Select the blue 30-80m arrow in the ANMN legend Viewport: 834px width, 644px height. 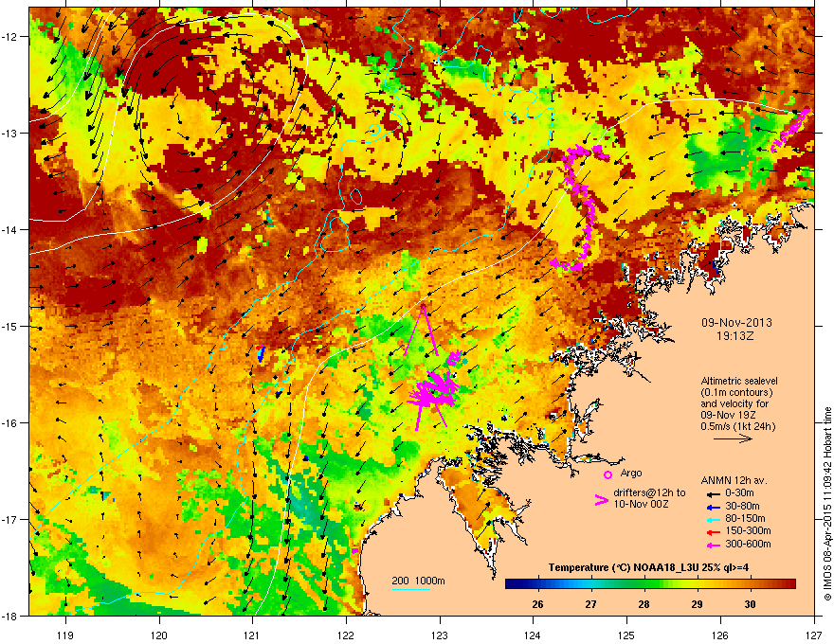[714, 507]
